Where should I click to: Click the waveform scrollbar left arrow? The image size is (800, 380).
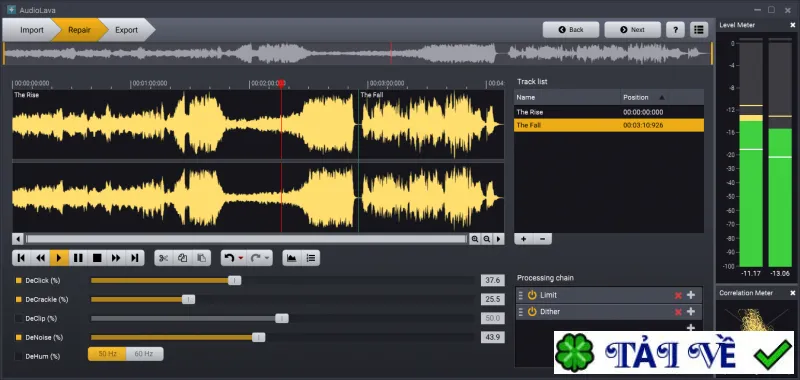18,239
